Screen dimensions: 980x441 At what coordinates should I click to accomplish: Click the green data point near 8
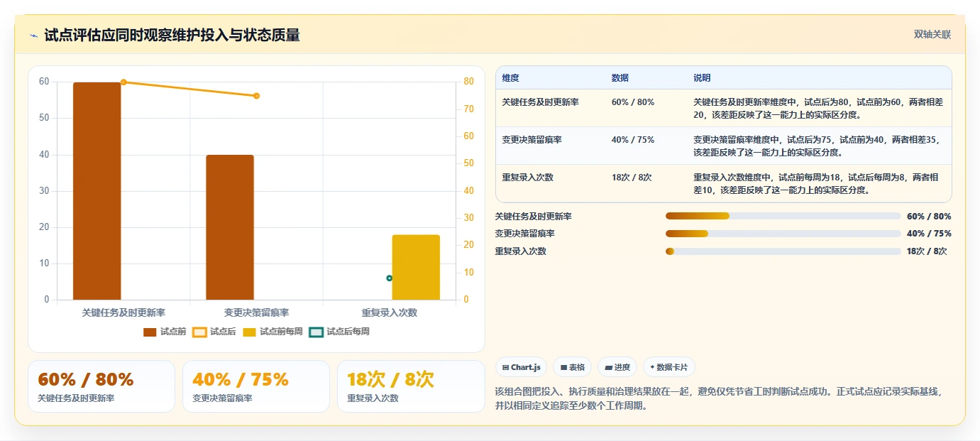[390, 278]
